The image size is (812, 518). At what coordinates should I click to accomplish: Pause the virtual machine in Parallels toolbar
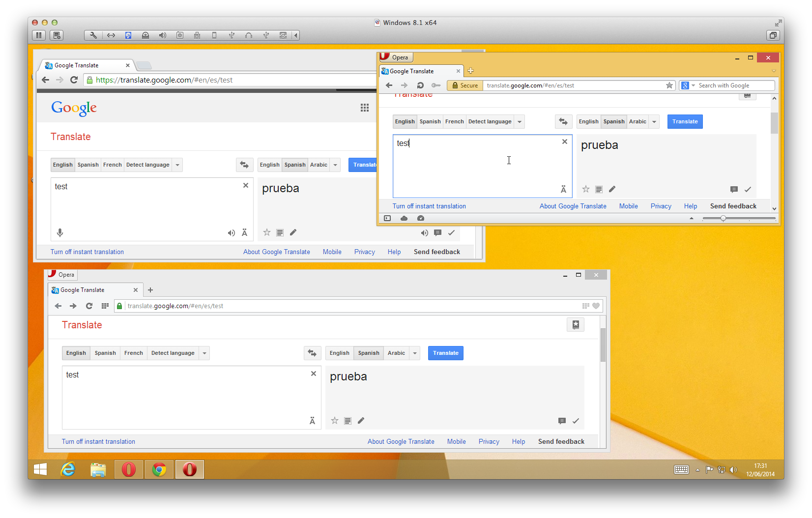[39, 35]
